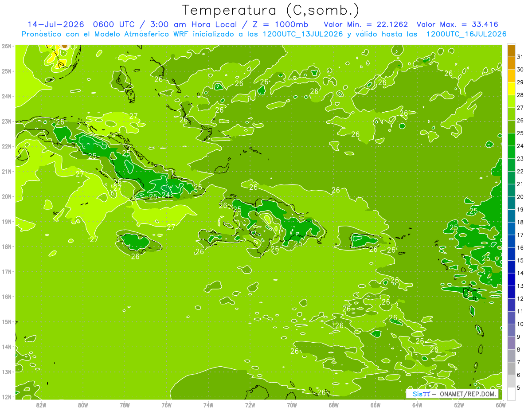This screenshot has height=411, width=532.
Task: Click the "78W" longitude label
Action: (125, 405)
